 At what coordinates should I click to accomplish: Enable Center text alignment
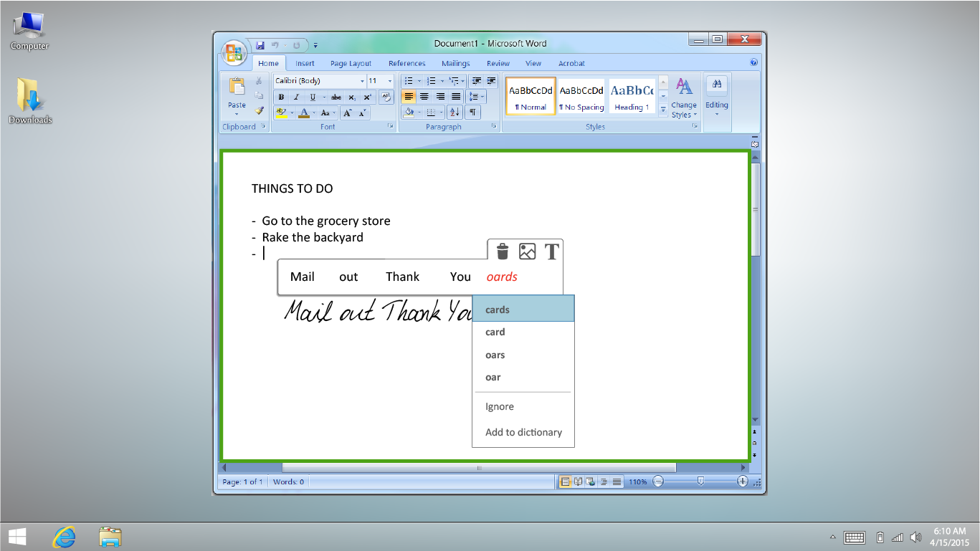[x=424, y=97]
